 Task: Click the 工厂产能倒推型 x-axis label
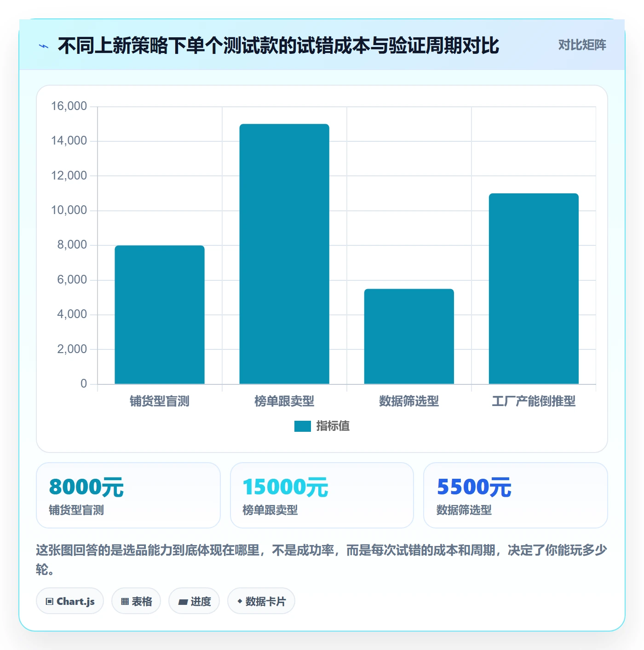coord(534,401)
